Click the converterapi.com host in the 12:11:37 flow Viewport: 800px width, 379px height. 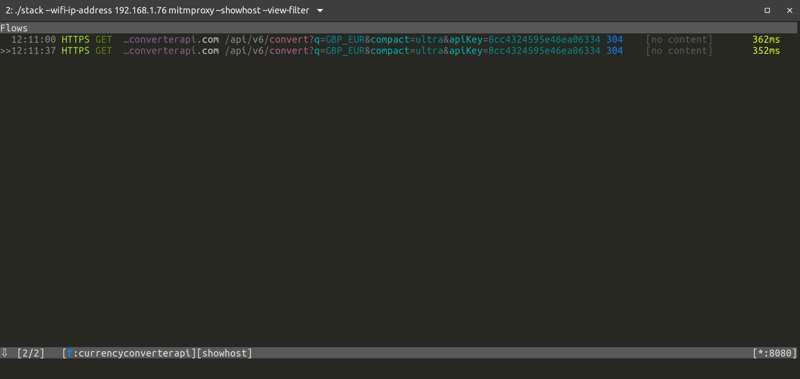[x=171, y=50]
